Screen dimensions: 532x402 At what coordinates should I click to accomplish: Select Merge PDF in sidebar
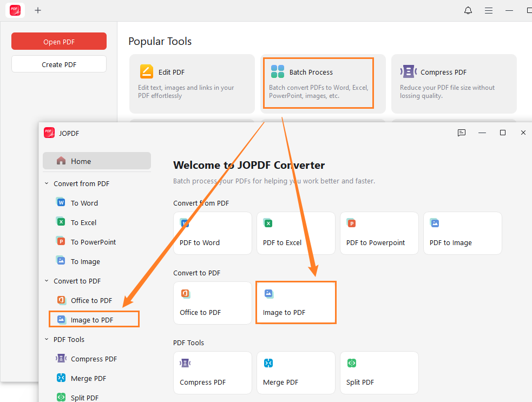coord(88,378)
